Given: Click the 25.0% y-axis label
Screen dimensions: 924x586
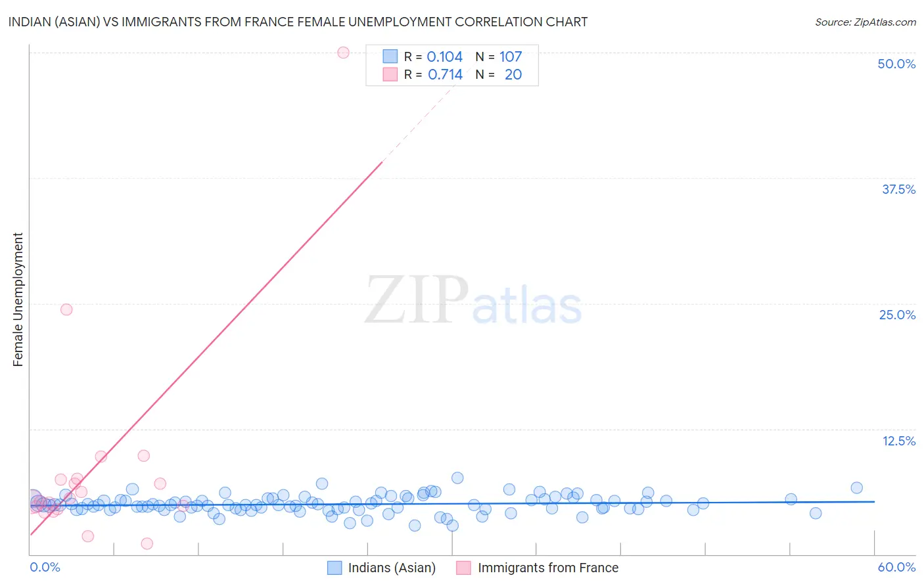Looking at the screenshot, I should (x=897, y=315).
